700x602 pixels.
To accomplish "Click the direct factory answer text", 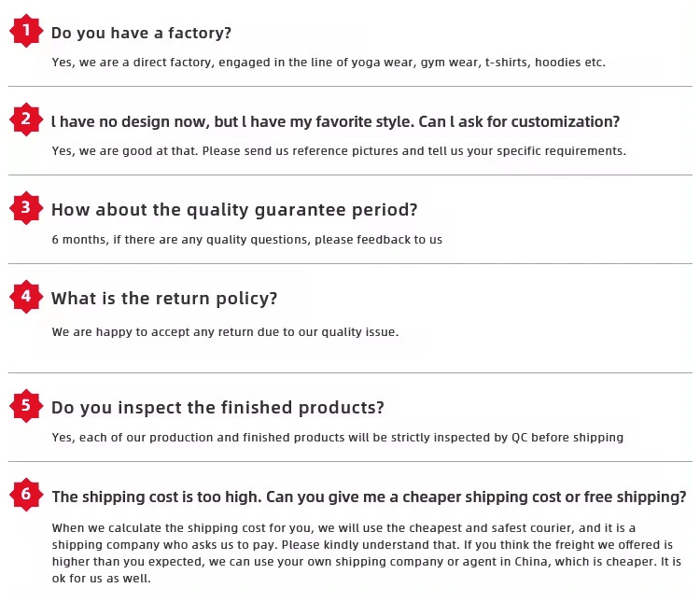I will pos(329,63).
